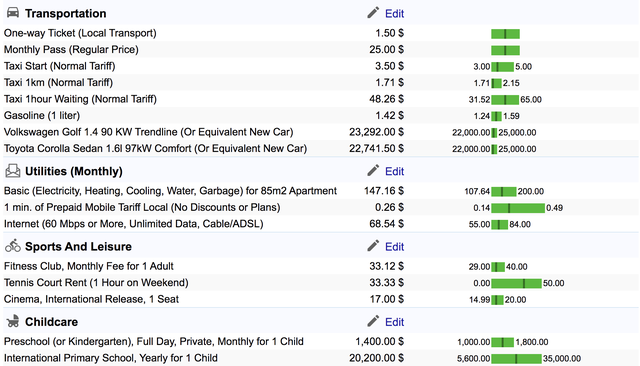The image size is (640, 366).
Task: Click the Fitness Club Monthly Fee label
Action: click(89, 266)
